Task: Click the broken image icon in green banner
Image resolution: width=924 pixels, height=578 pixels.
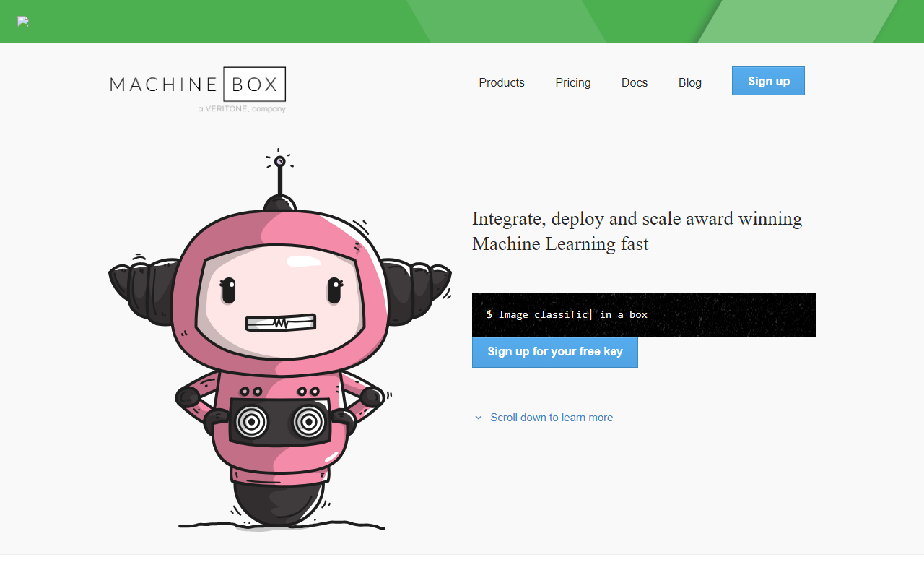Action: (23, 22)
